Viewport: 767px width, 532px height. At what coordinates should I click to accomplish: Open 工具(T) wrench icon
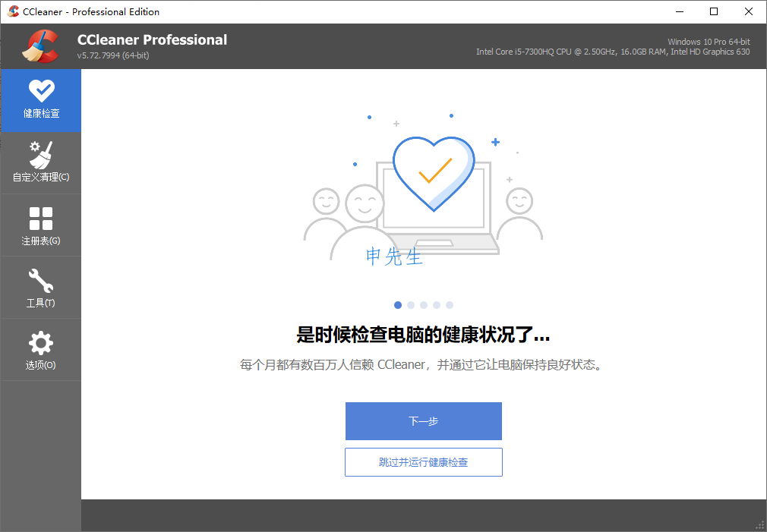(41, 288)
